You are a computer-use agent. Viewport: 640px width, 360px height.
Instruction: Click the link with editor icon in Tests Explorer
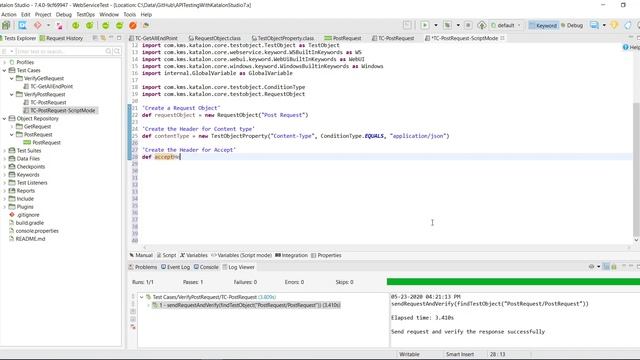click(103, 38)
